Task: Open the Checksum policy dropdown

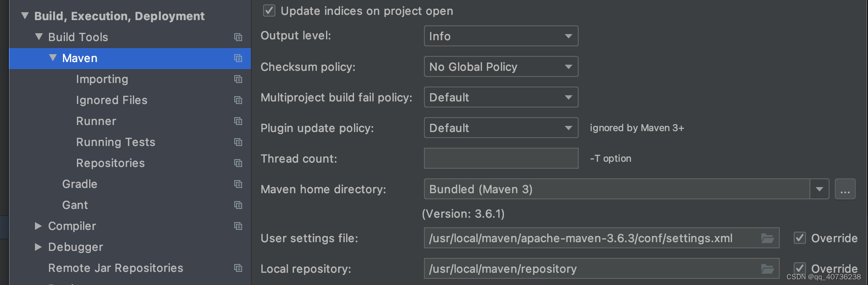Action: coord(501,66)
